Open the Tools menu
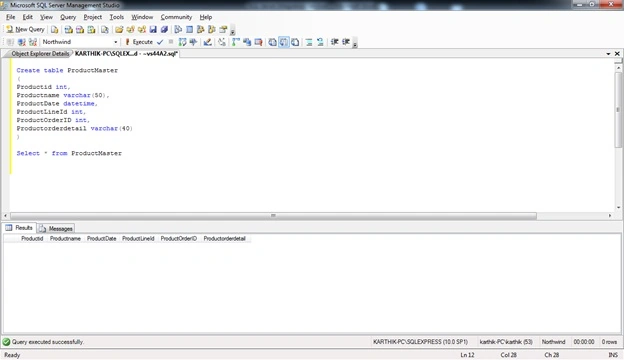This screenshot has height=360, width=624. point(117,17)
